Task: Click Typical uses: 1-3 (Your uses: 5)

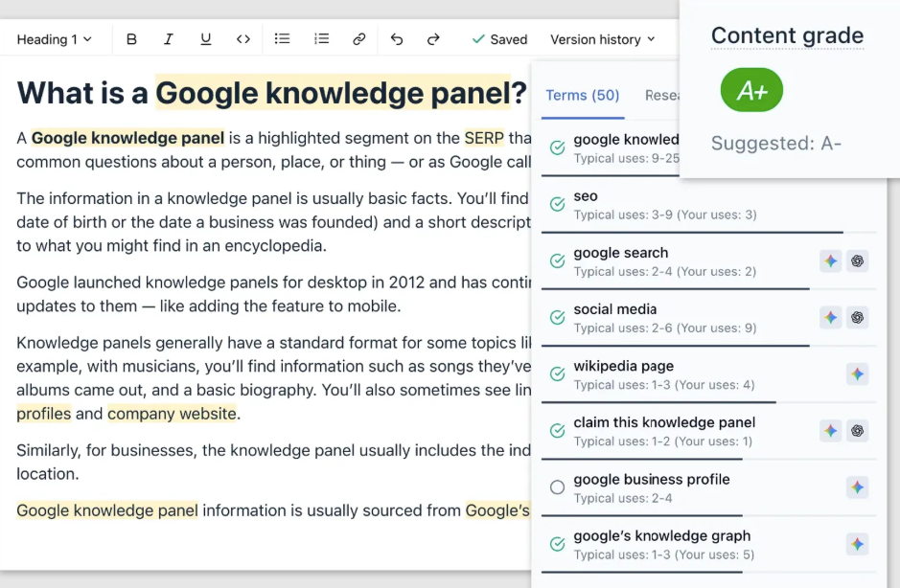Action: coord(663,554)
